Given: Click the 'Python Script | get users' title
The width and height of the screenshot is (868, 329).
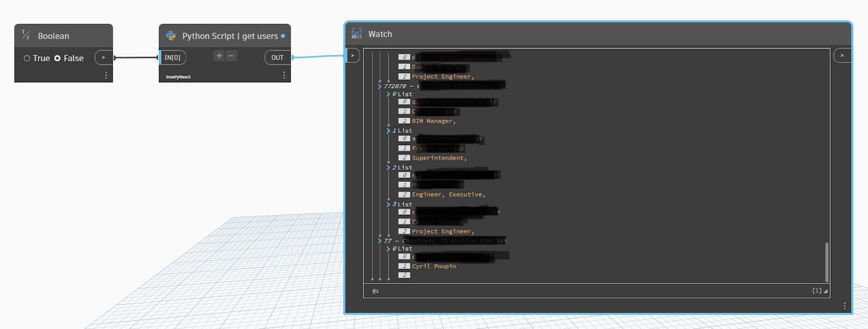Looking at the screenshot, I should [x=230, y=36].
